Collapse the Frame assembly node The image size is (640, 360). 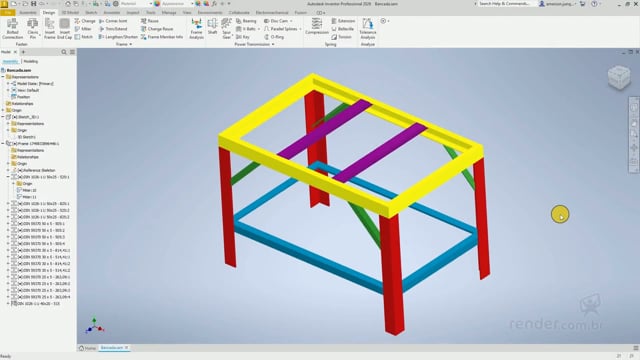[3, 144]
